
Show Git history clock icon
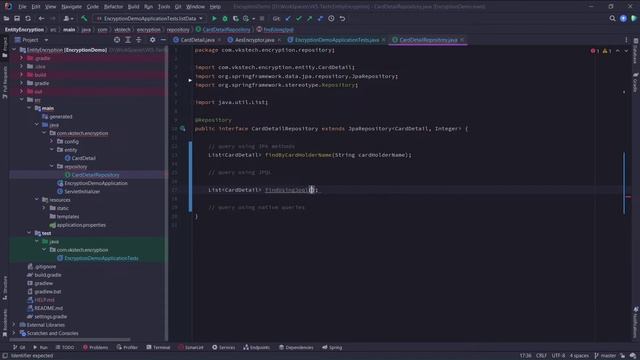(331, 18)
